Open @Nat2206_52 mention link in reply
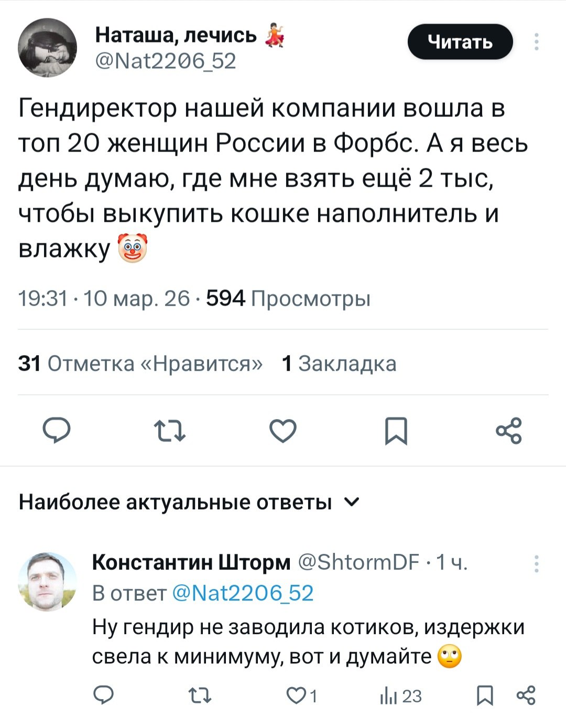 click(x=243, y=593)
